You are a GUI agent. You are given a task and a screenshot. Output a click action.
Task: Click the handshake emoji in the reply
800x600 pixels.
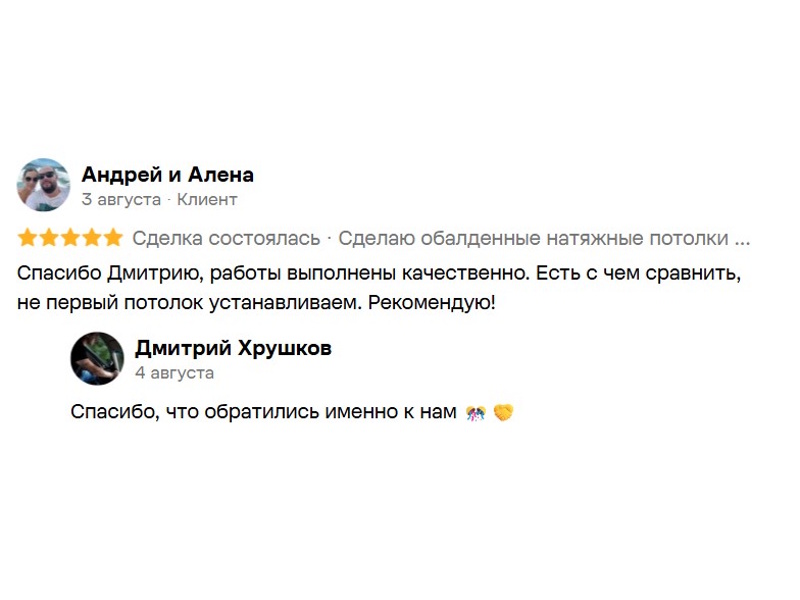tap(504, 412)
